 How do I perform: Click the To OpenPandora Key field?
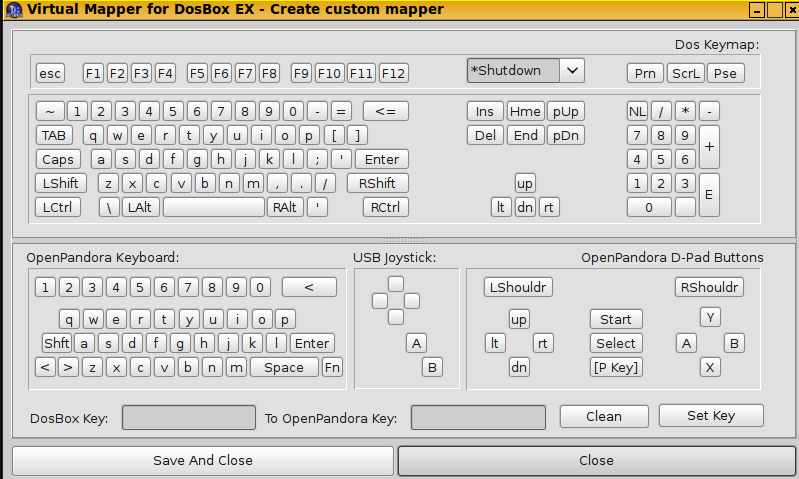coord(478,417)
